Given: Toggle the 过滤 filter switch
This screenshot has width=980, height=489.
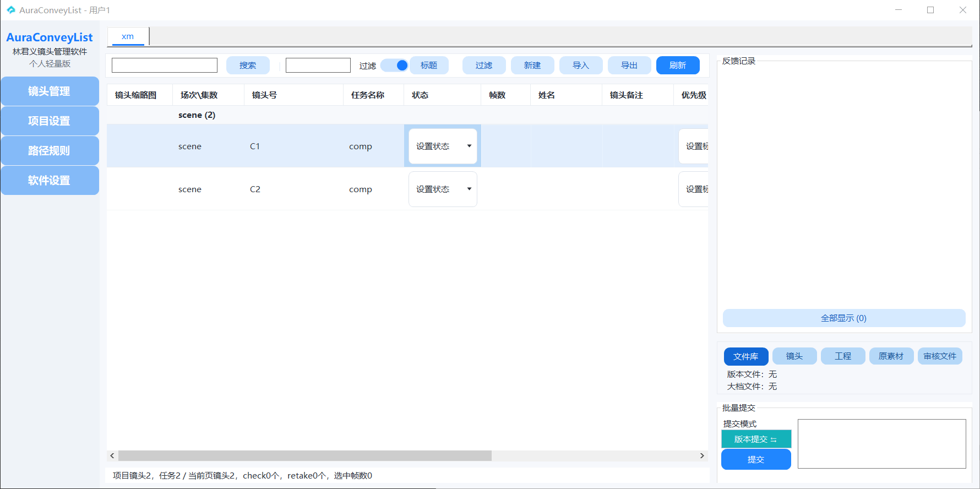Looking at the screenshot, I should [x=395, y=66].
